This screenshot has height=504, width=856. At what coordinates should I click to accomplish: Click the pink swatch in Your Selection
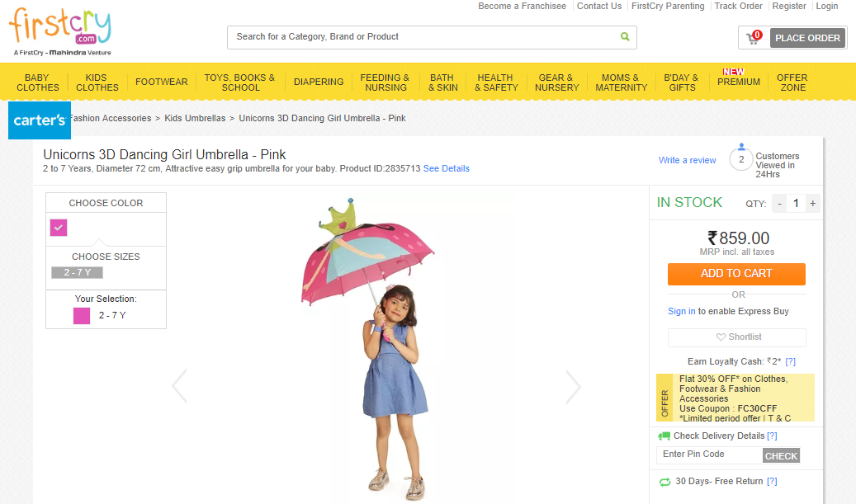[82, 315]
